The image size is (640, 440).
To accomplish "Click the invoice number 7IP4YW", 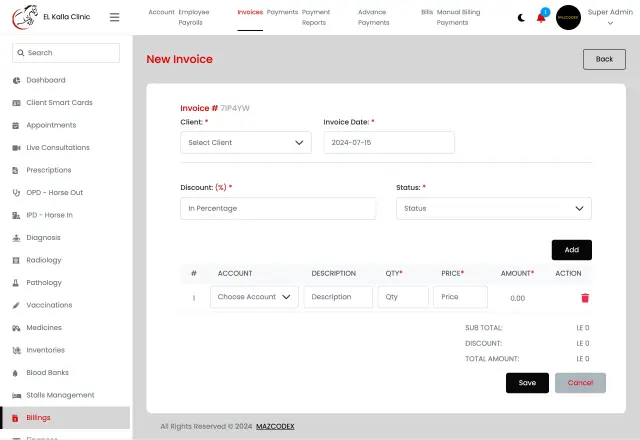I will 235,108.
